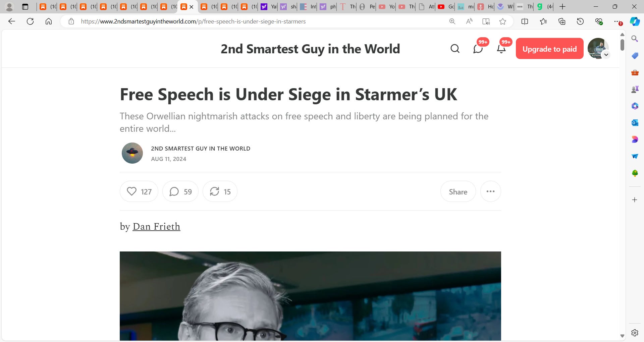Open the 59 comments
This screenshot has height=342, width=644.
(180, 191)
